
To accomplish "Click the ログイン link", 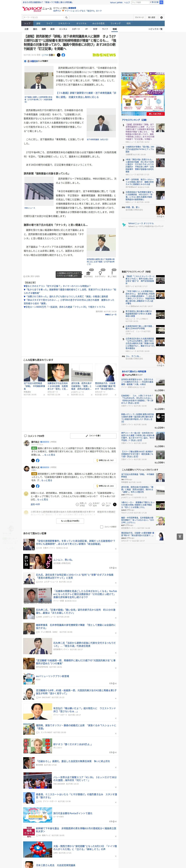I will click(x=57, y=11).
